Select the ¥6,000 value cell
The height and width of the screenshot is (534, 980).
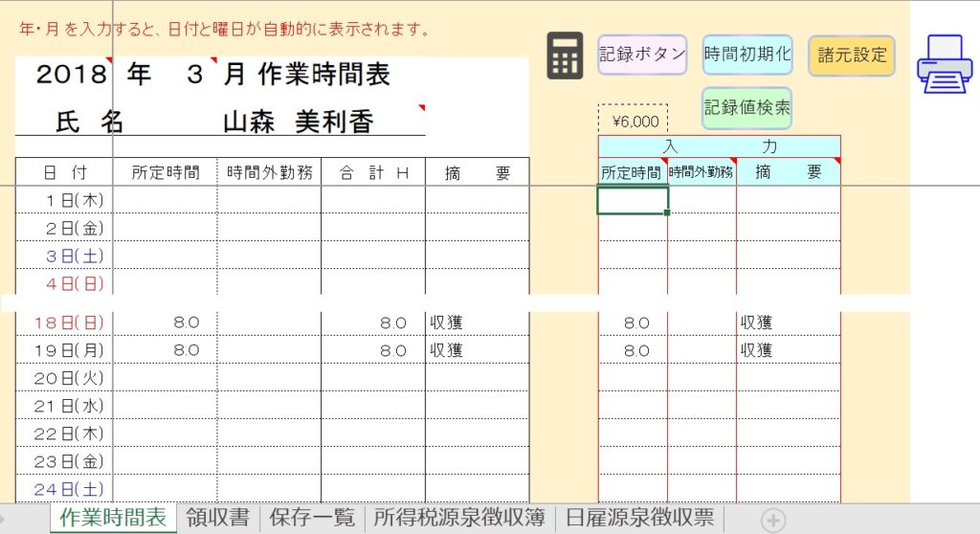point(634,122)
